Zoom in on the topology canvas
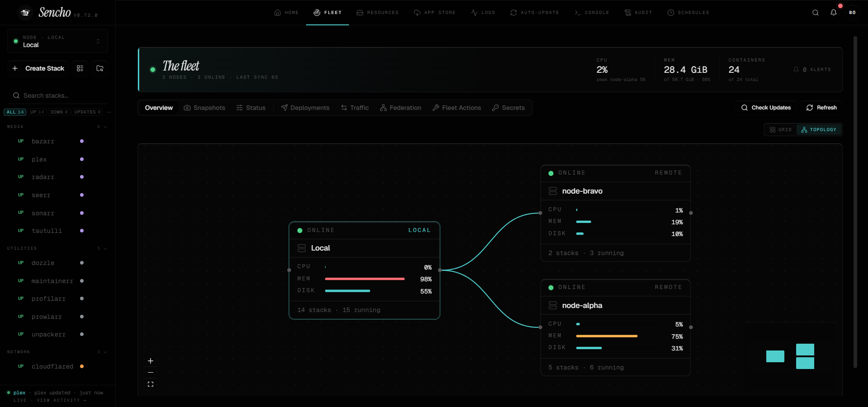Image resolution: width=868 pixels, height=407 pixels. point(151,361)
